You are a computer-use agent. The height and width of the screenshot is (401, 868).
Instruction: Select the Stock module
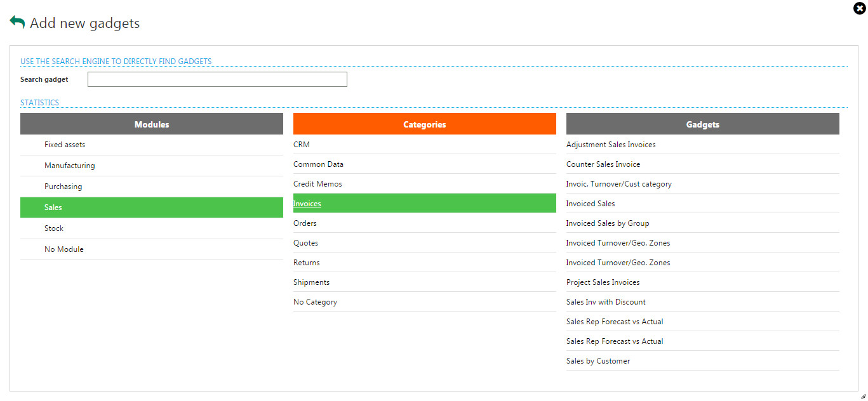[x=54, y=228]
